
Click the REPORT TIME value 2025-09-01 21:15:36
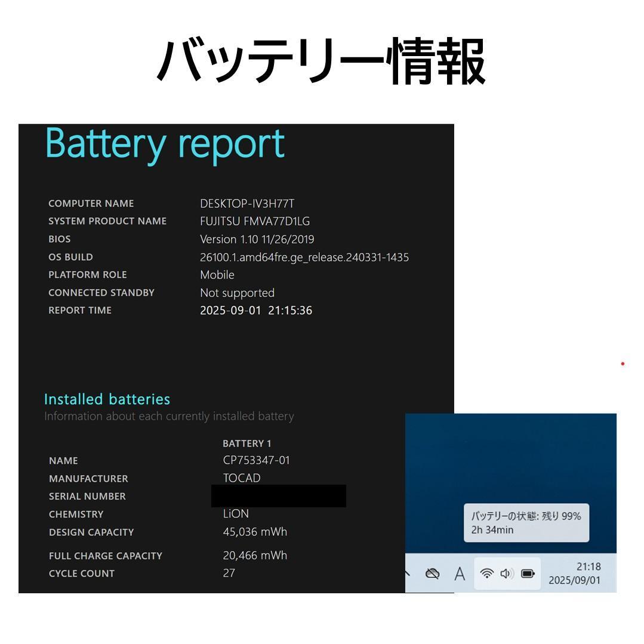(x=257, y=310)
